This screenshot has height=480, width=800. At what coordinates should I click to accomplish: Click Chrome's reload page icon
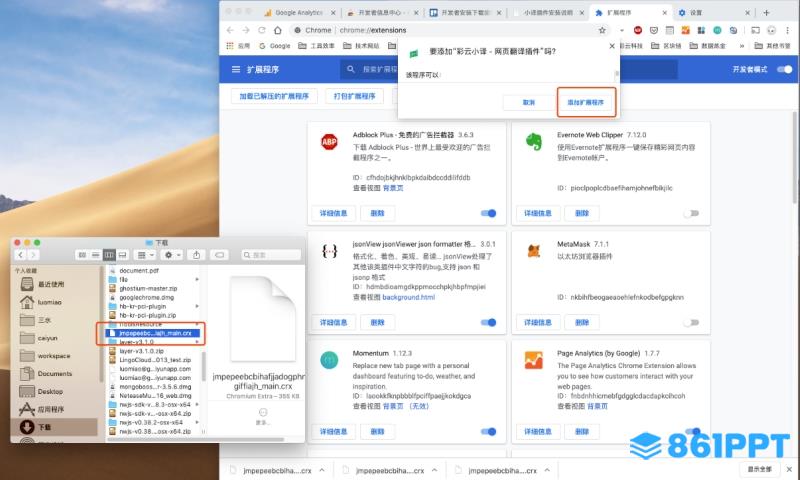[262, 30]
